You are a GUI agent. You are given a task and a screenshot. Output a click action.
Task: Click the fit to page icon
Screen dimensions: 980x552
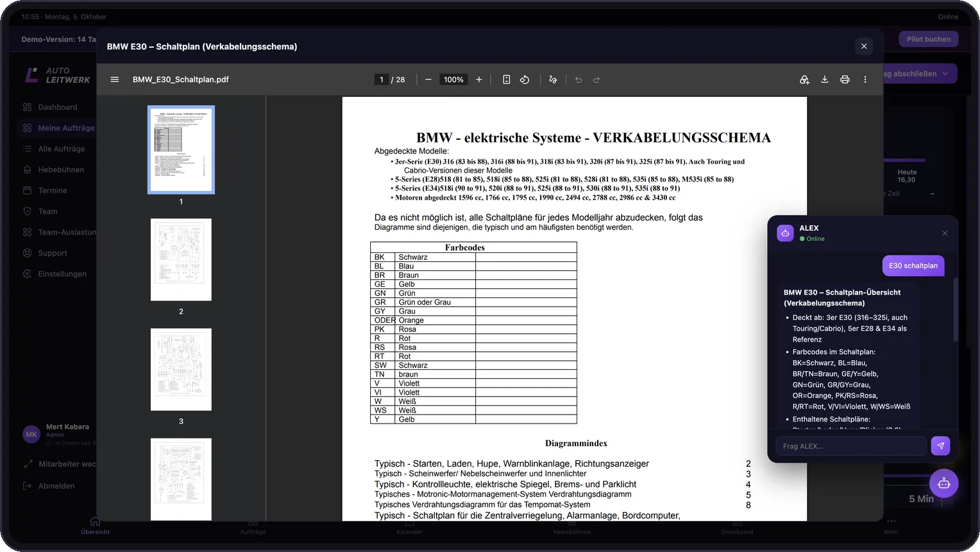coord(506,80)
